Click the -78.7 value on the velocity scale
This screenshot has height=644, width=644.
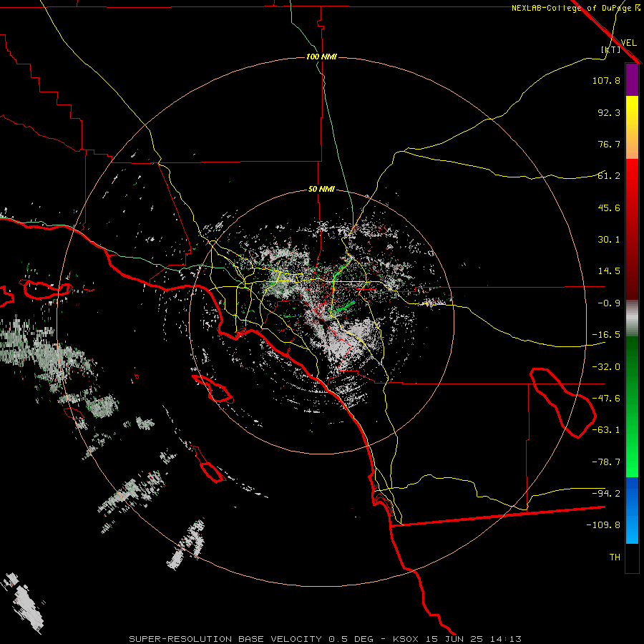click(x=606, y=462)
